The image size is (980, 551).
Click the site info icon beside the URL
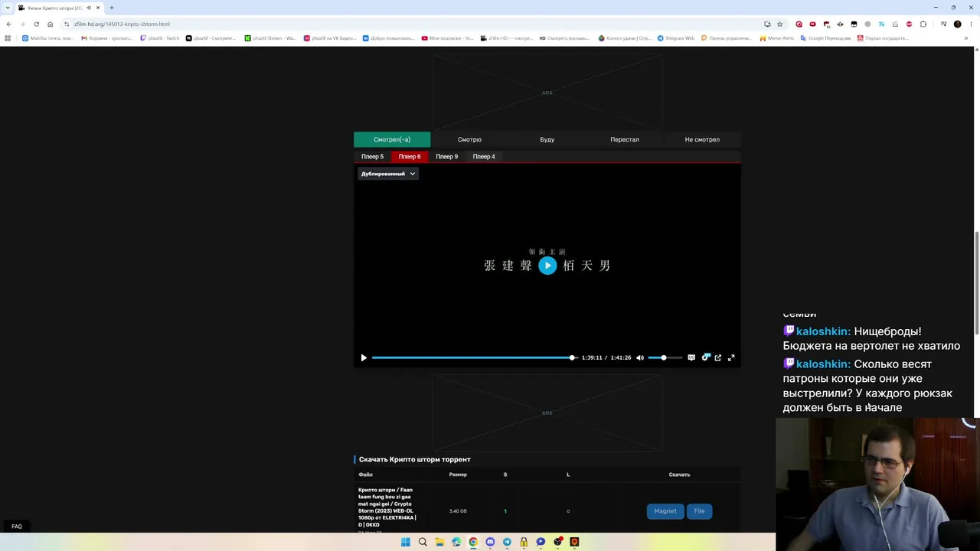[x=67, y=24]
